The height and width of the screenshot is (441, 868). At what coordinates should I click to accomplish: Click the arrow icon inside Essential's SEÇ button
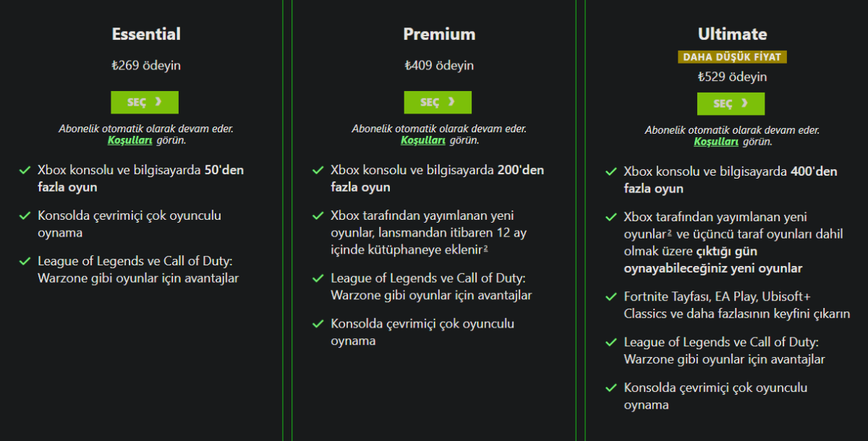159,102
